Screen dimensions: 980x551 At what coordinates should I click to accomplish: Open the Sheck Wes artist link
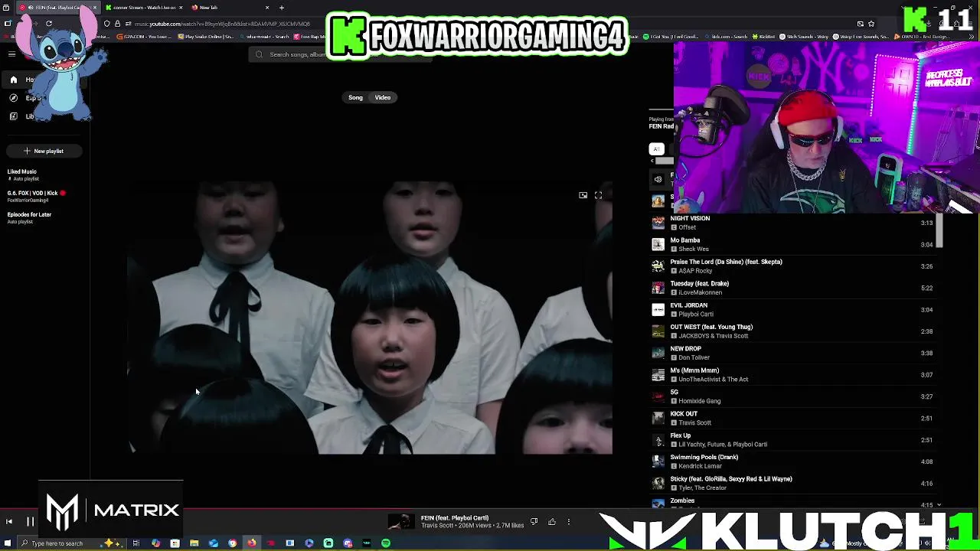(693, 249)
